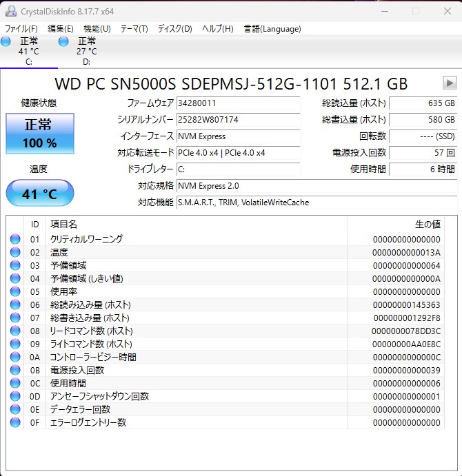Select the C: drive tab
The height and width of the screenshot is (476, 462).
pyautogui.click(x=28, y=52)
